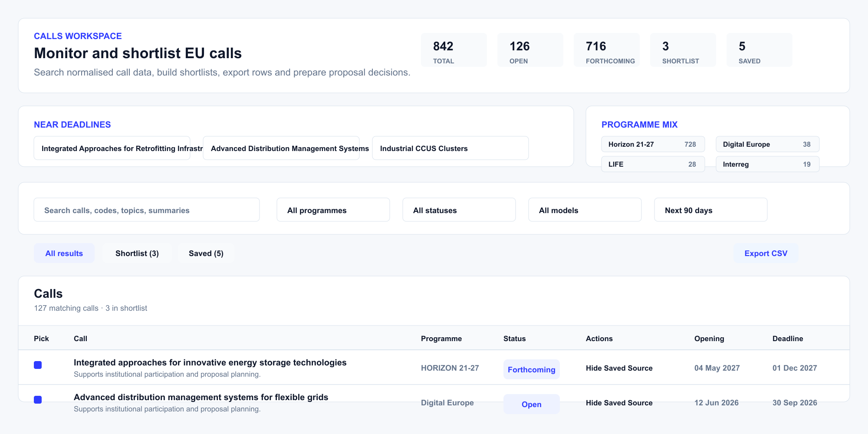Open the All programmes dropdown

point(333,210)
